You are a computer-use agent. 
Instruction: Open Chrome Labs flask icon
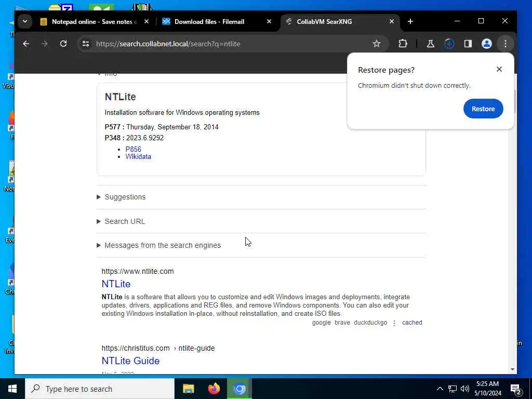[x=431, y=44]
